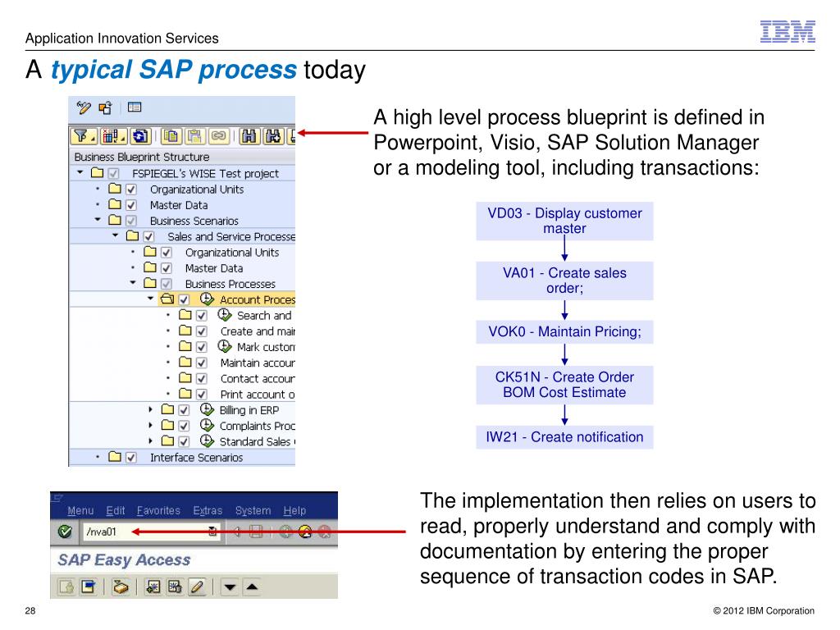The width and height of the screenshot is (840, 630).
Task: Open the Favorites menu in SAP
Action: (x=158, y=510)
